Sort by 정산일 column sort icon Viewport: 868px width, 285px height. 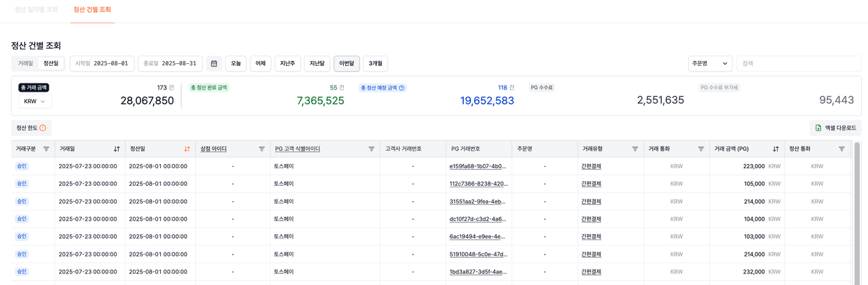[x=187, y=149]
